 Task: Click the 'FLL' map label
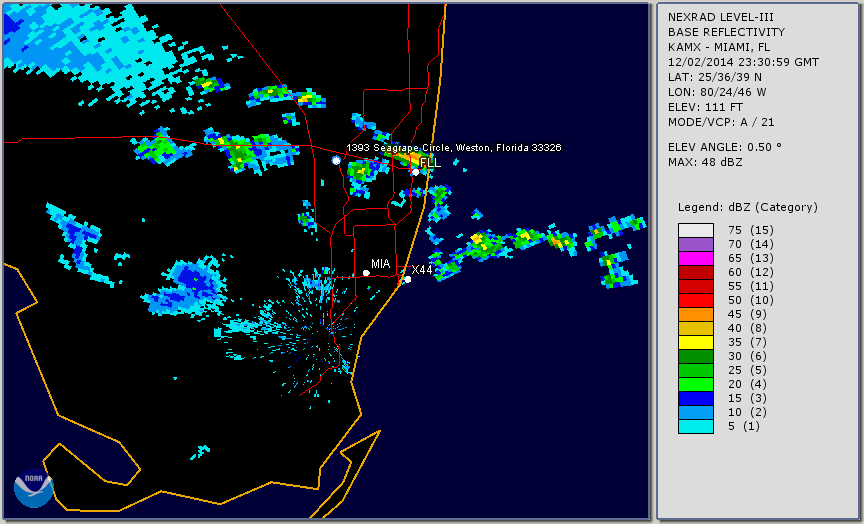(x=430, y=163)
